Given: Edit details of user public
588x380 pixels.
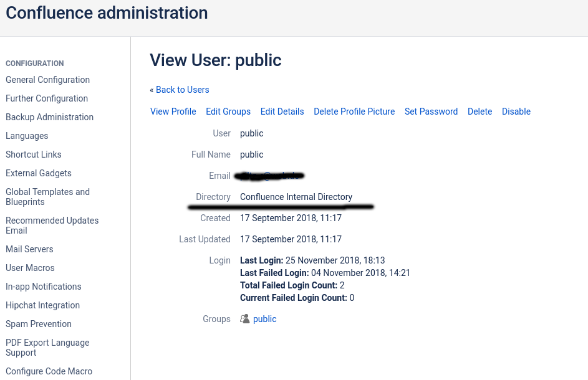Looking at the screenshot, I should (x=282, y=112).
